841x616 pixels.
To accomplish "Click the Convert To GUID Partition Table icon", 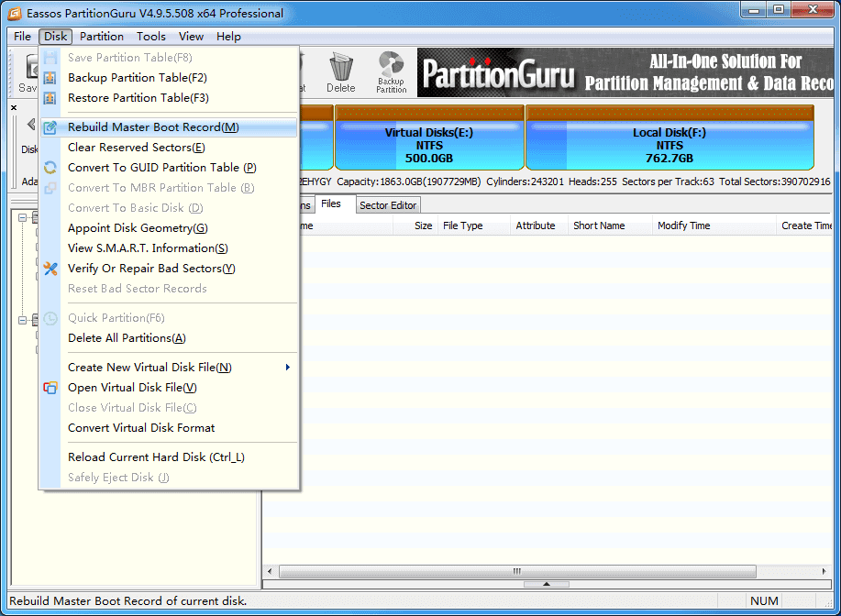I will pos(50,168).
